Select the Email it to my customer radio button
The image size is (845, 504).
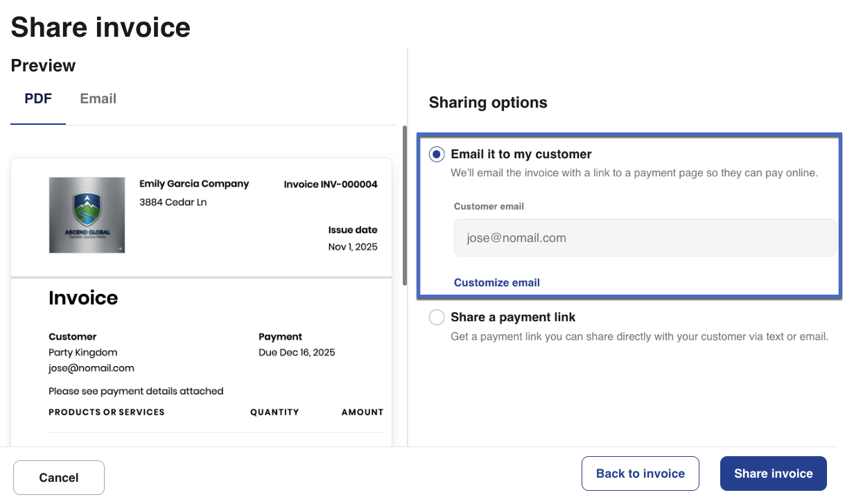[437, 155]
